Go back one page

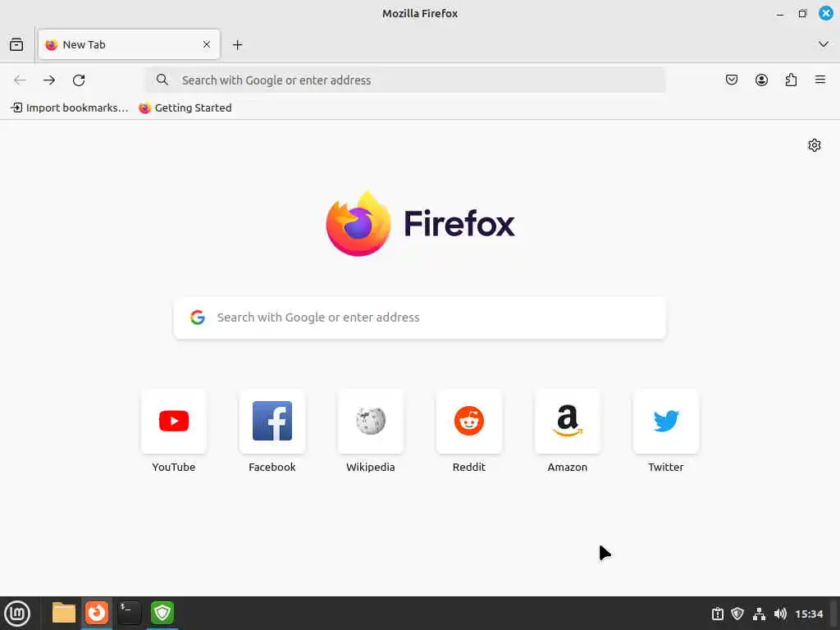pyautogui.click(x=20, y=80)
